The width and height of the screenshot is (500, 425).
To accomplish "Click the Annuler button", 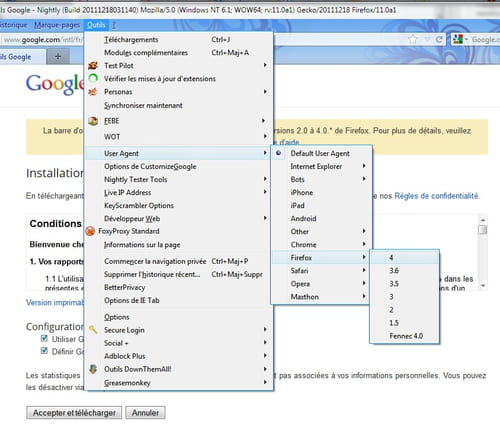I will [x=145, y=413].
